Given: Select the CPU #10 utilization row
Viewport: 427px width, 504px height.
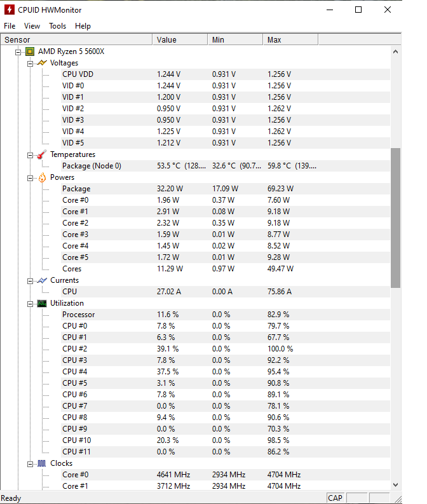Looking at the screenshot, I should click(x=226, y=440).
